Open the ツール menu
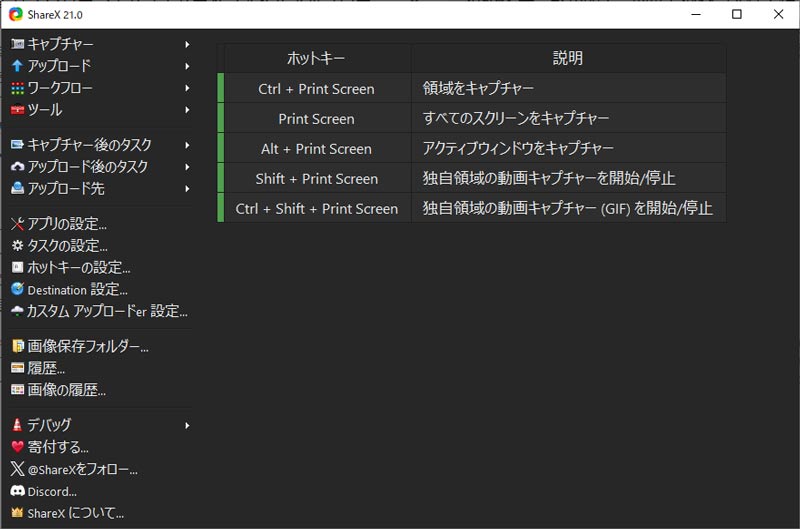This screenshot has width=800, height=529. click(x=101, y=110)
